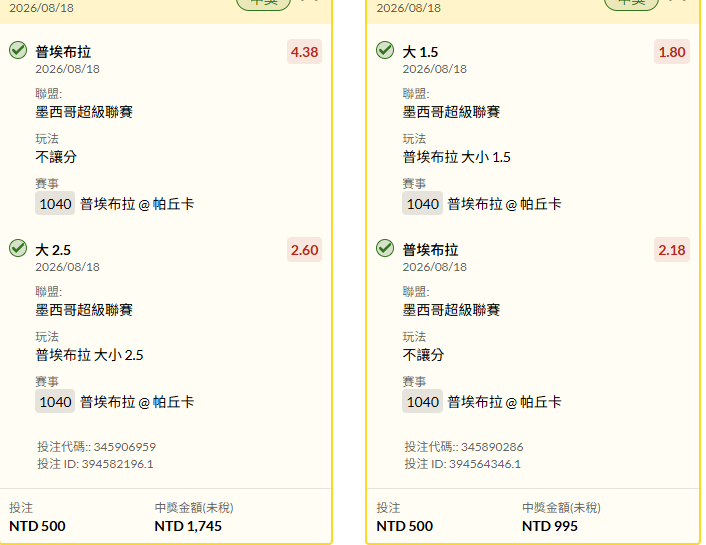Click the 中獎 status pill on right card

(x=631, y=3)
